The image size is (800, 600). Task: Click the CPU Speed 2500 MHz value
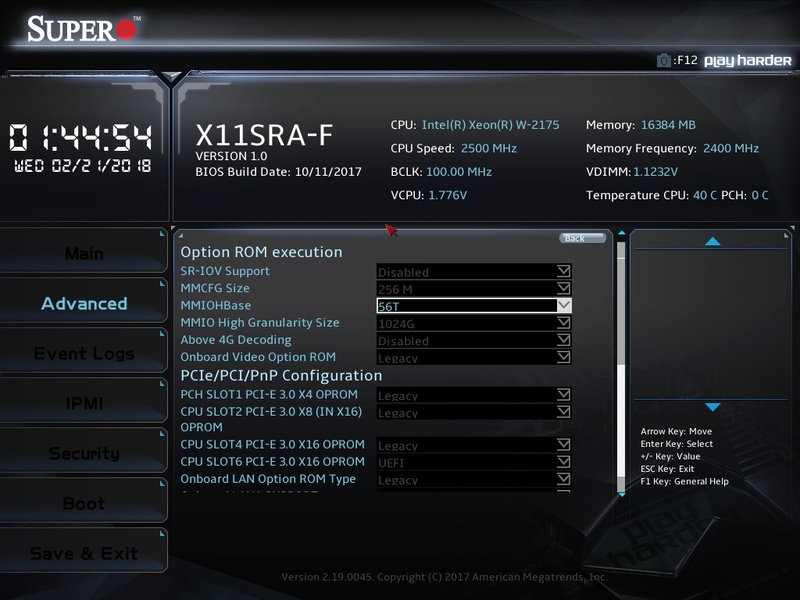(x=489, y=148)
